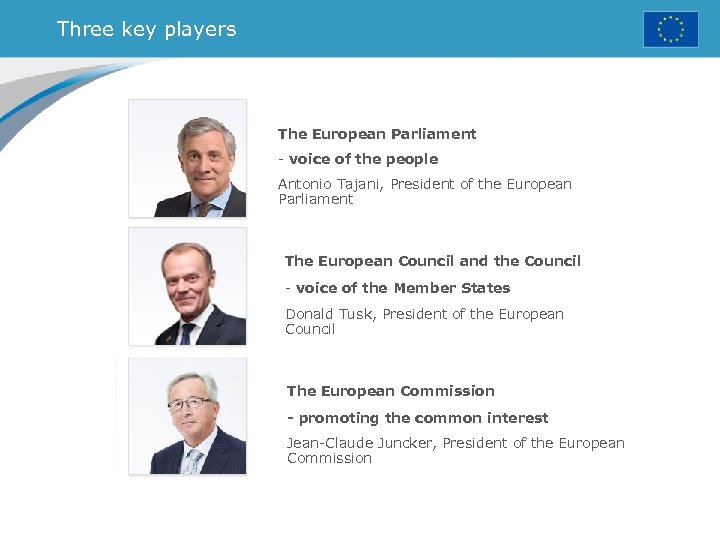Click the blank white area below the bottom portrait

[x=187, y=507]
